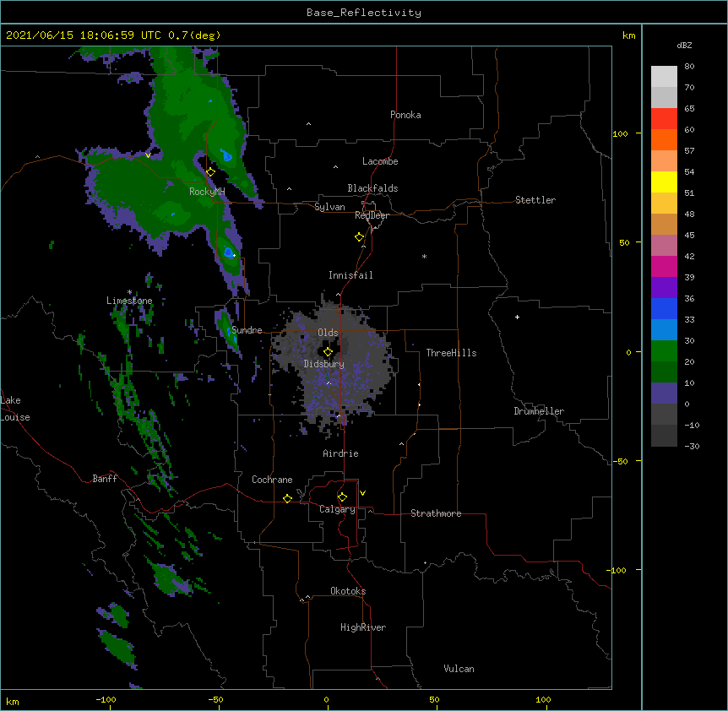Select the bright green 20-30 dBZ legend swatch
Viewport: 728px width, 711px height.
[664, 351]
